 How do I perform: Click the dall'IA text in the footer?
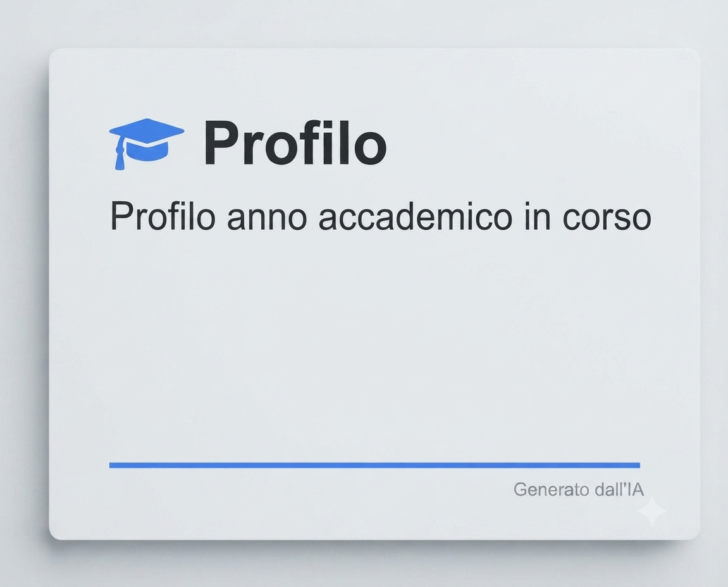(613, 490)
